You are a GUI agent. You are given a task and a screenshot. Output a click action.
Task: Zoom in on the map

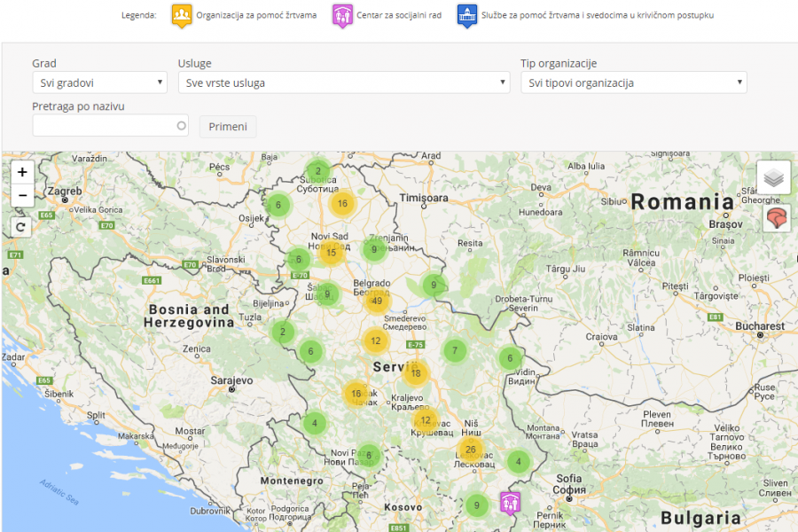pyautogui.click(x=22, y=172)
